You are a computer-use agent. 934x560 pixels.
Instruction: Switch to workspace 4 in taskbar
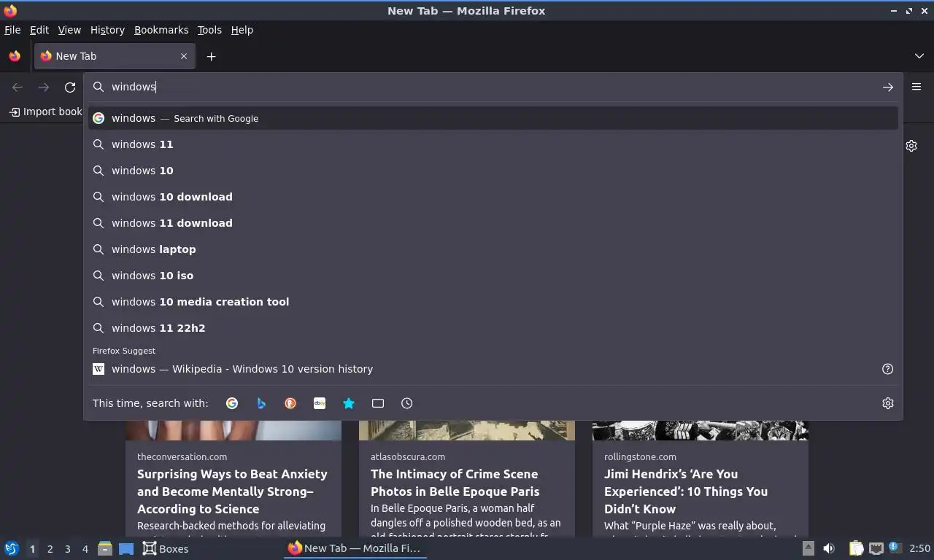(x=85, y=549)
